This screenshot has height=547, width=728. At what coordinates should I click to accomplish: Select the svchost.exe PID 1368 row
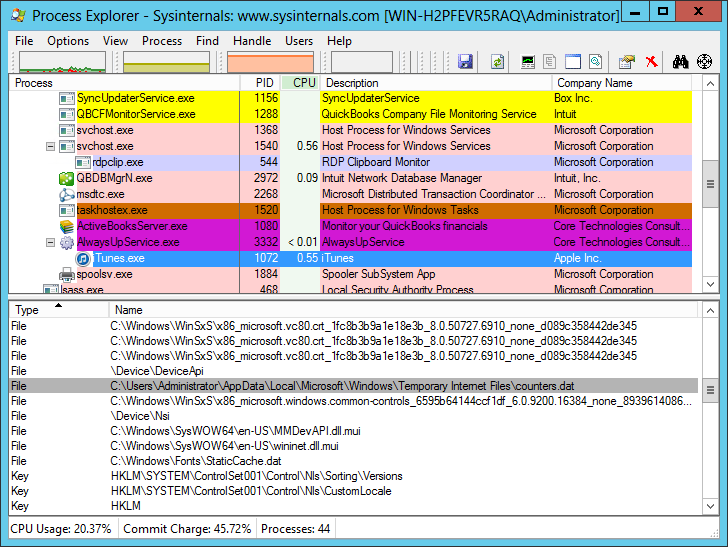click(351, 130)
